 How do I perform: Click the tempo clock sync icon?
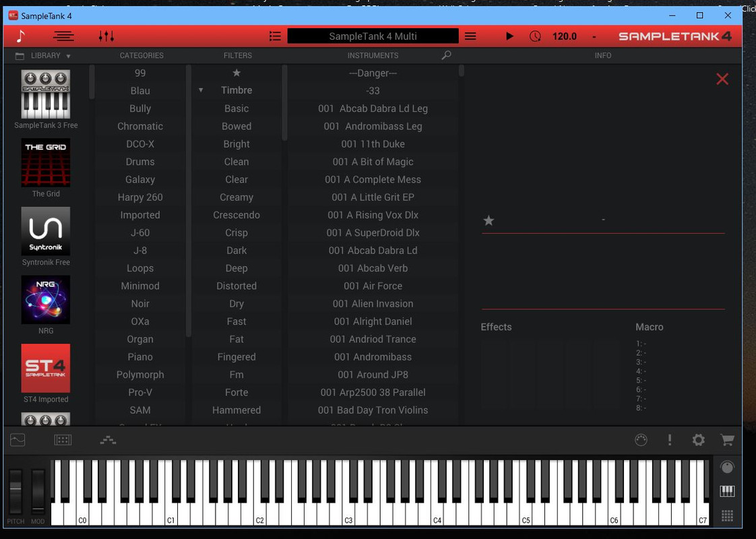tap(535, 36)
